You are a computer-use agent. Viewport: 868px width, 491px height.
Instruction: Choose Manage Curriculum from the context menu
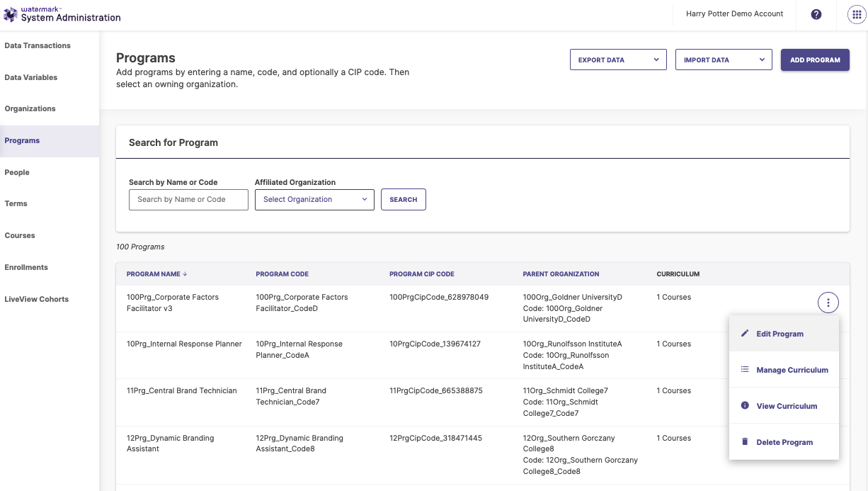tap(784, 370)
